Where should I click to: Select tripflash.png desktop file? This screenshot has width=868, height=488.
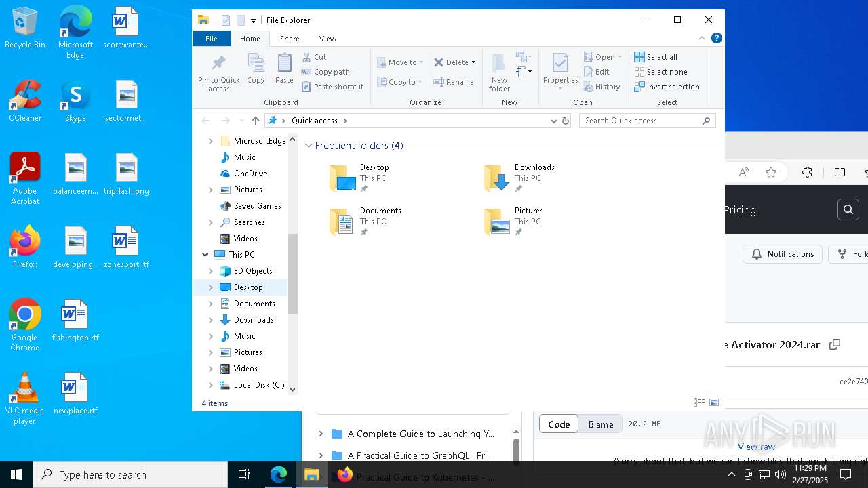coord(126,174)
